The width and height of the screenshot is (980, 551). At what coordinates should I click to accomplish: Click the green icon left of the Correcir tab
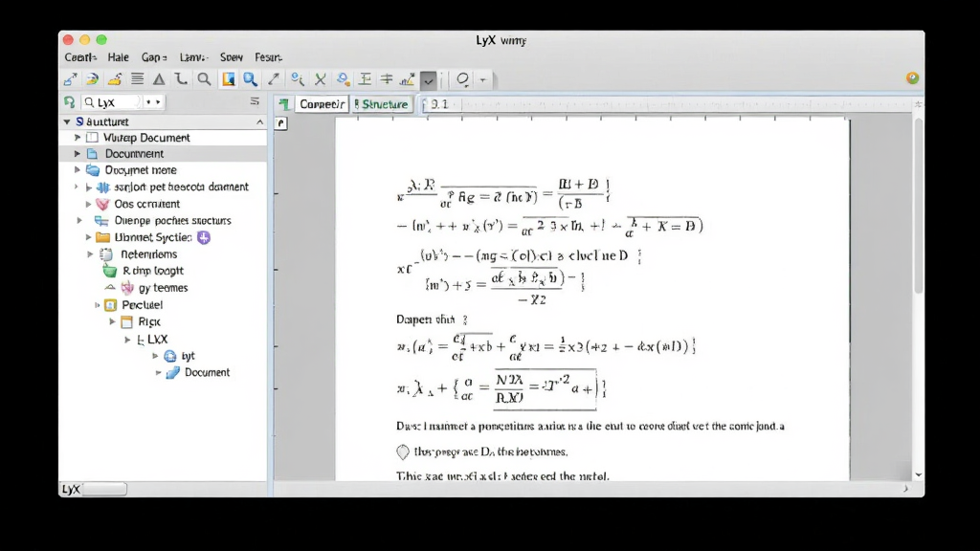[x=283, y=104]
